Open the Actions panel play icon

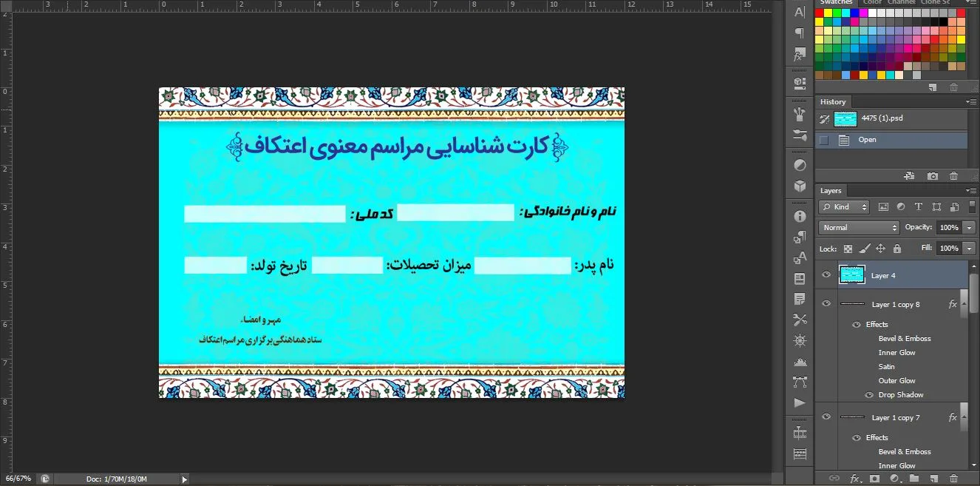click(799, 402)
